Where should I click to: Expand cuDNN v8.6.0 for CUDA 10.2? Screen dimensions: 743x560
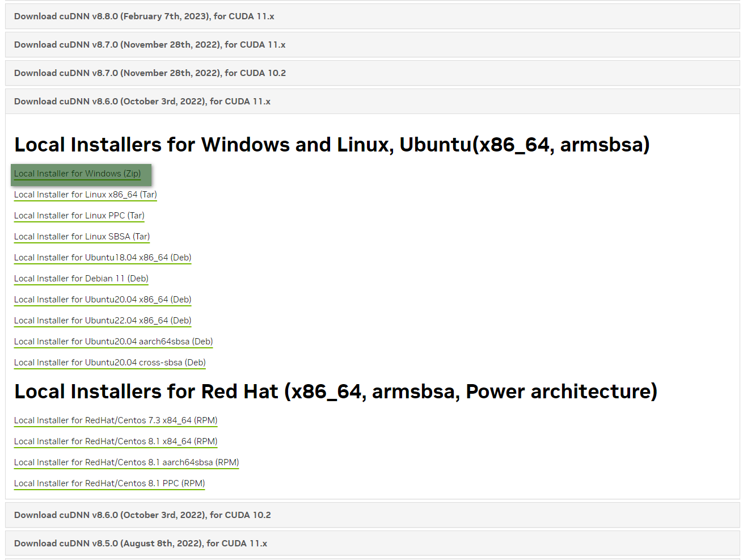coord(142,515)
